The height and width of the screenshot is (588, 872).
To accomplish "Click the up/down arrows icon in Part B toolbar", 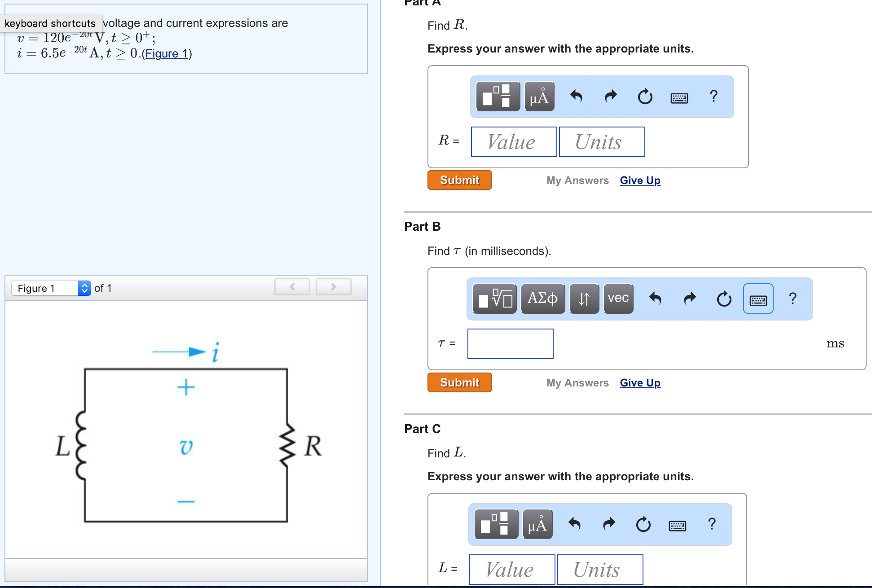I will click(x=584, y=298).
